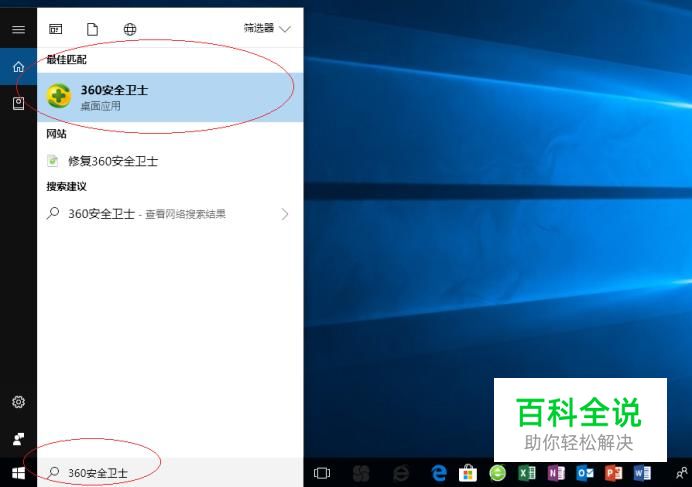The height and width of the screenshot is (487, 692).
Task: Open OneNote from taskbar
Action: pyautogui.click(x=556, y=473)
